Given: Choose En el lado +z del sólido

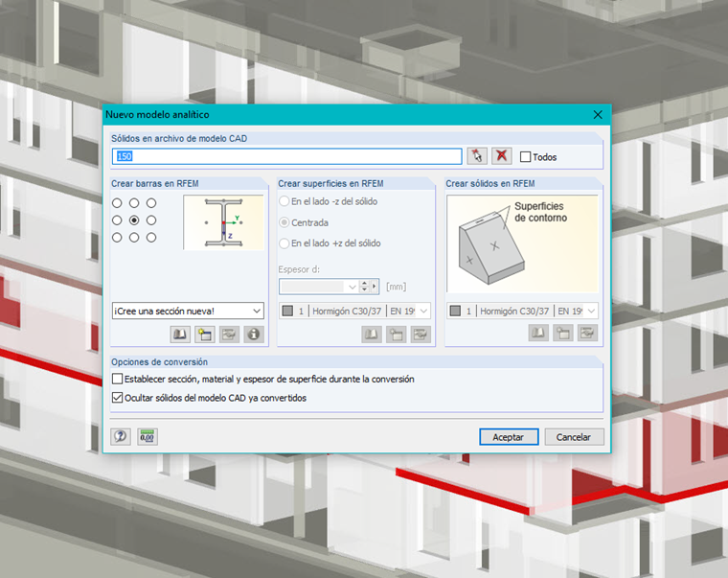Looking at the screenshot, I should click(x=284, y=243).
